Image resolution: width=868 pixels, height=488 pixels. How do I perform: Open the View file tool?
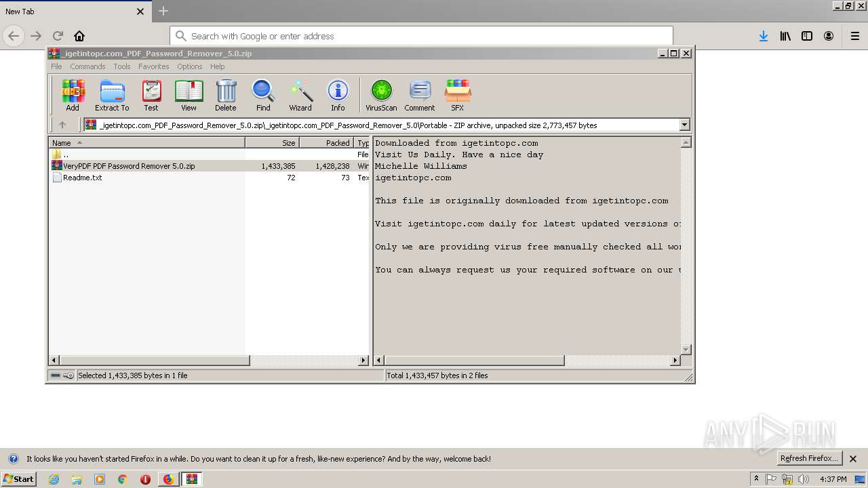click(189, 95)
